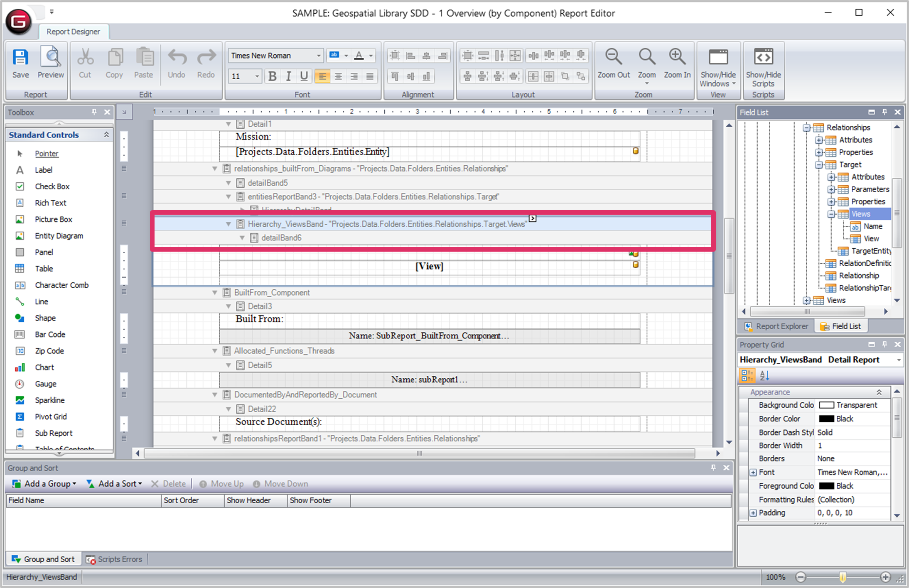Select the Entity Diagram control in Toolbox
The height and width of the screenshot is (588, 909).
59,236
